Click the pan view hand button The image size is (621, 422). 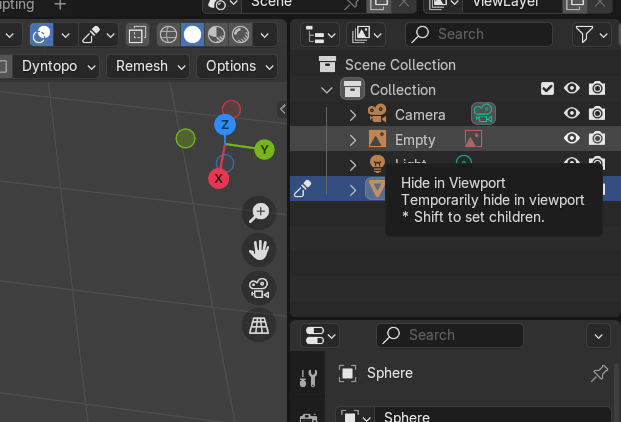(259, 250)
